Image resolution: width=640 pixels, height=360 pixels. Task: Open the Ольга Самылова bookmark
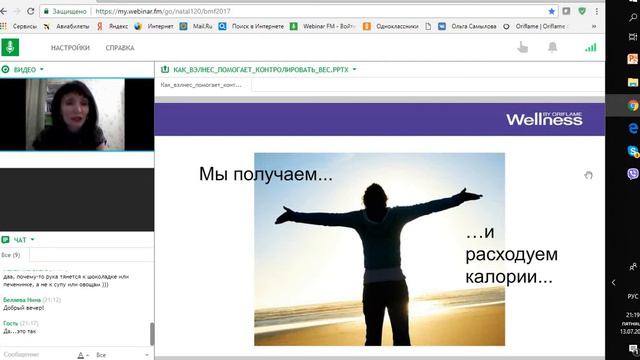468,26
